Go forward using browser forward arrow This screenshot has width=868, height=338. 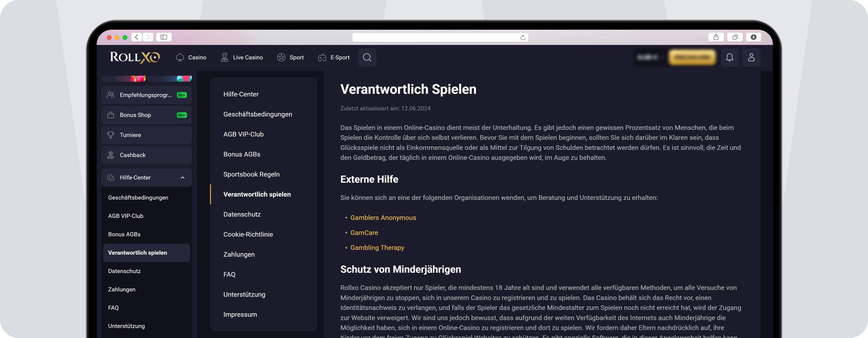coord(148,37)
